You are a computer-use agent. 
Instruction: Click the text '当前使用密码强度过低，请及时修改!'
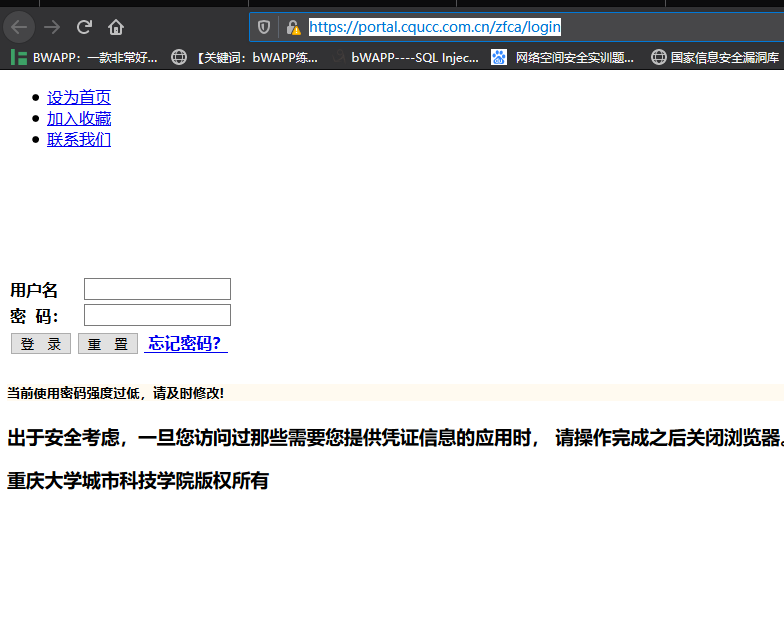(x=116, y=393)
